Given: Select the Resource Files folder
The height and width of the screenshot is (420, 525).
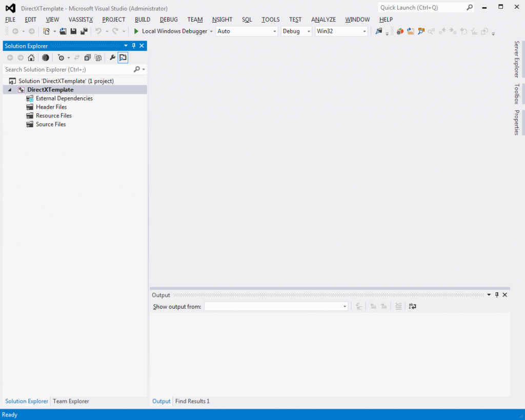Looking at the screenshot, I should 53,116.
